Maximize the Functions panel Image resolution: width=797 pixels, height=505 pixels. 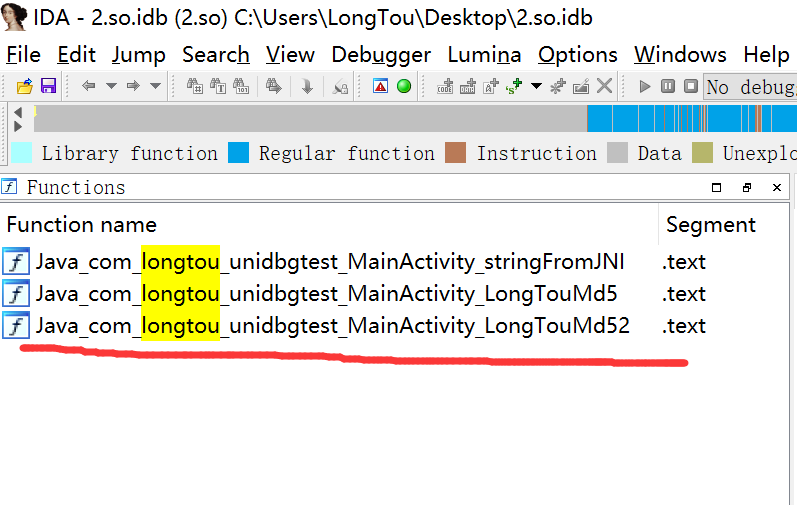pyautogui.click(x=717, y=187)
